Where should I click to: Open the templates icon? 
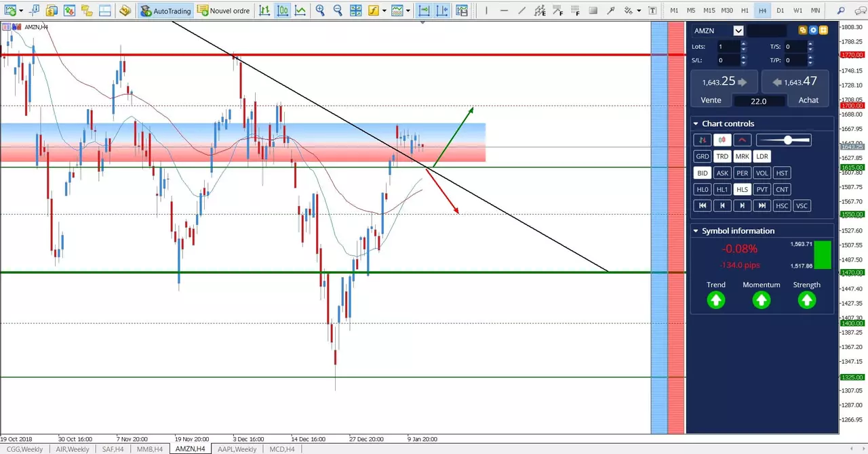coord(398,11)
